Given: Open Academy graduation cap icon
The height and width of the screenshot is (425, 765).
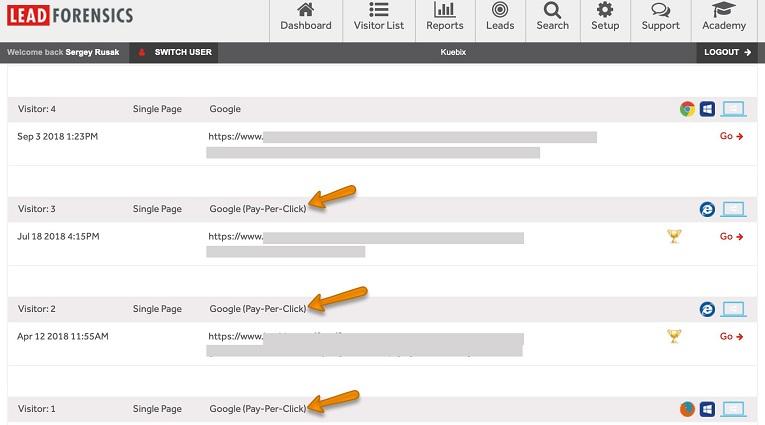Looking at the screenshot, I should tap(724, 9).
